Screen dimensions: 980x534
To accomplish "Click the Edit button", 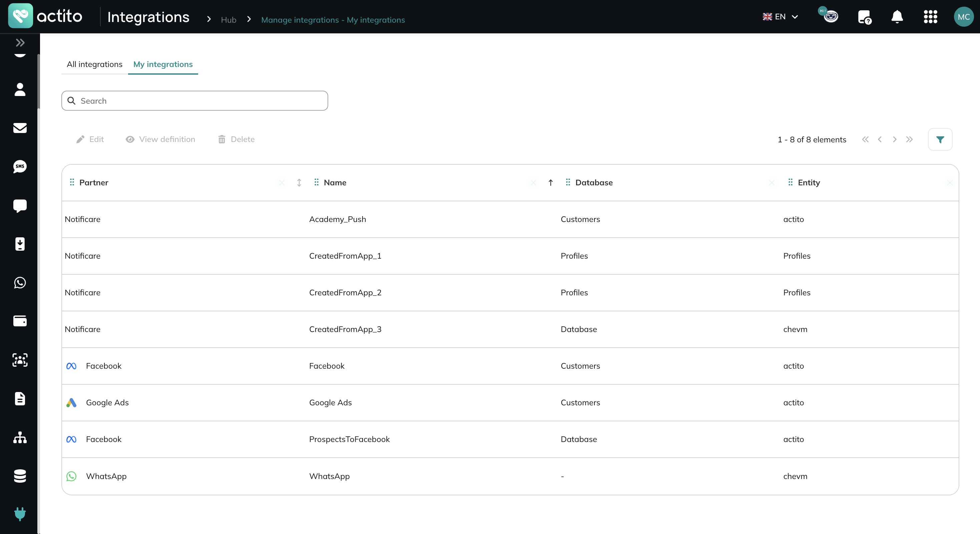I will click(x=90, y=139).
